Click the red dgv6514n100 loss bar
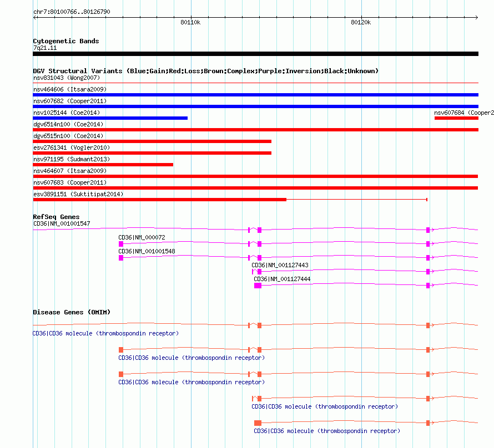The height and width of the screenshot is (448, 494). coord(255,130)
